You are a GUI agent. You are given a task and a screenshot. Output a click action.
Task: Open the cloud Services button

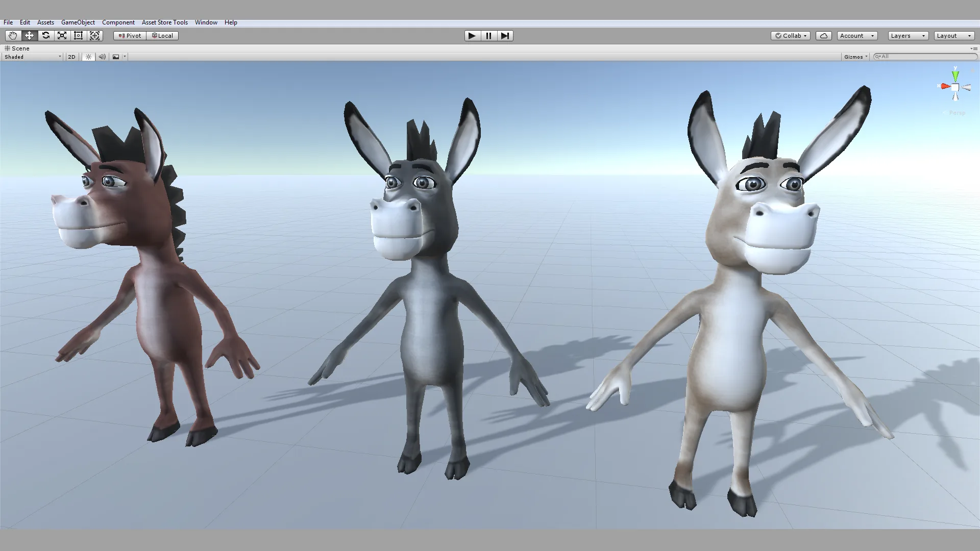823,36
